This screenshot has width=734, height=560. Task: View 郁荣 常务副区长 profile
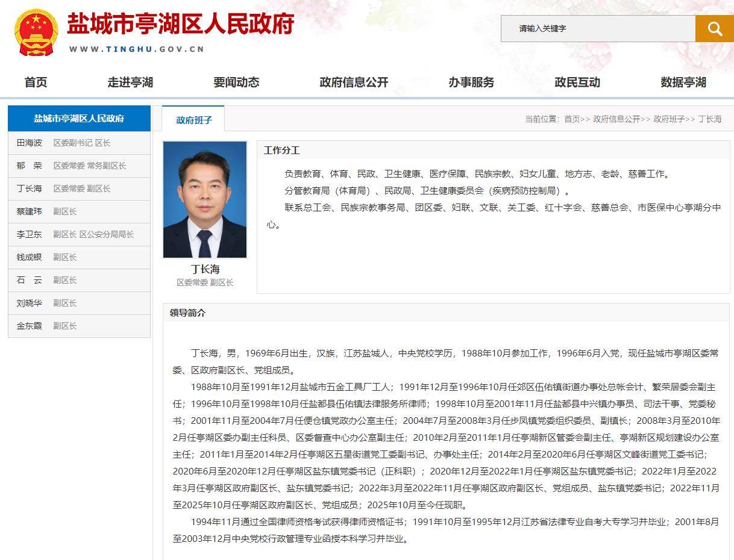pos(79,166)
